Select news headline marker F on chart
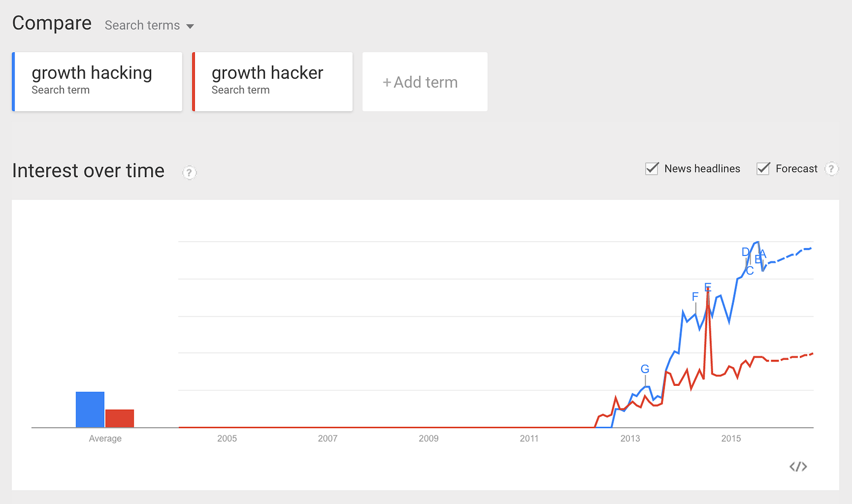This screenshot has height=504, width=852. tap(695, 296)
